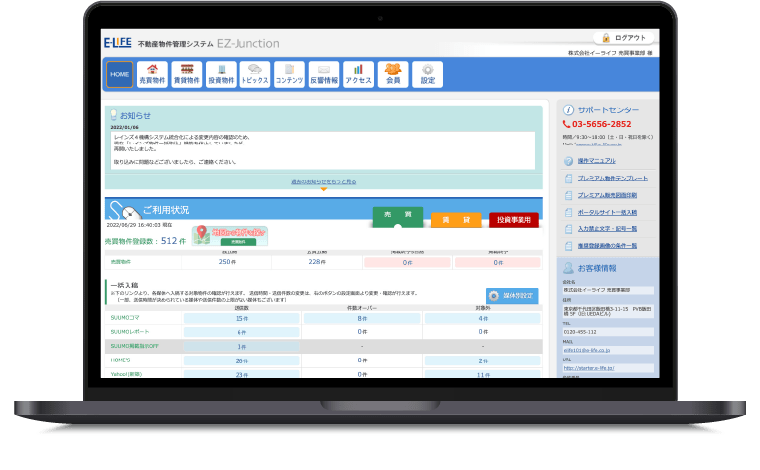The width and height of the screenshot is (760, 470).
Task: Click document icon beside image conditions list link
Action: (x=569, y=246)
